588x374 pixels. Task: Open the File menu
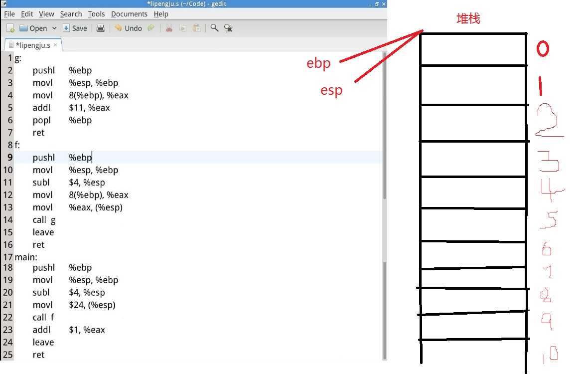(x=9, y=14)
